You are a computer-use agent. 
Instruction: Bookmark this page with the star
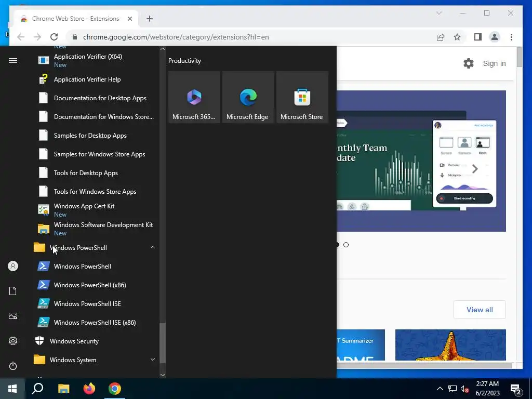tap(457, 37)
